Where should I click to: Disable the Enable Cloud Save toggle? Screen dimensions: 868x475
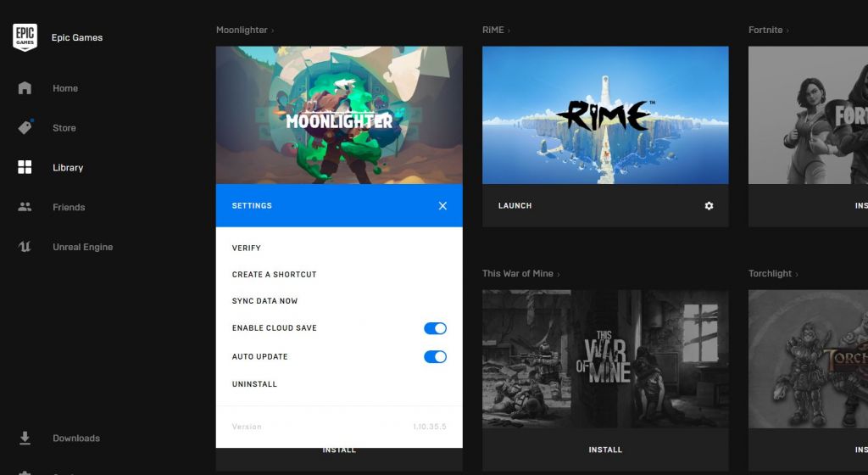pos(435,328)
